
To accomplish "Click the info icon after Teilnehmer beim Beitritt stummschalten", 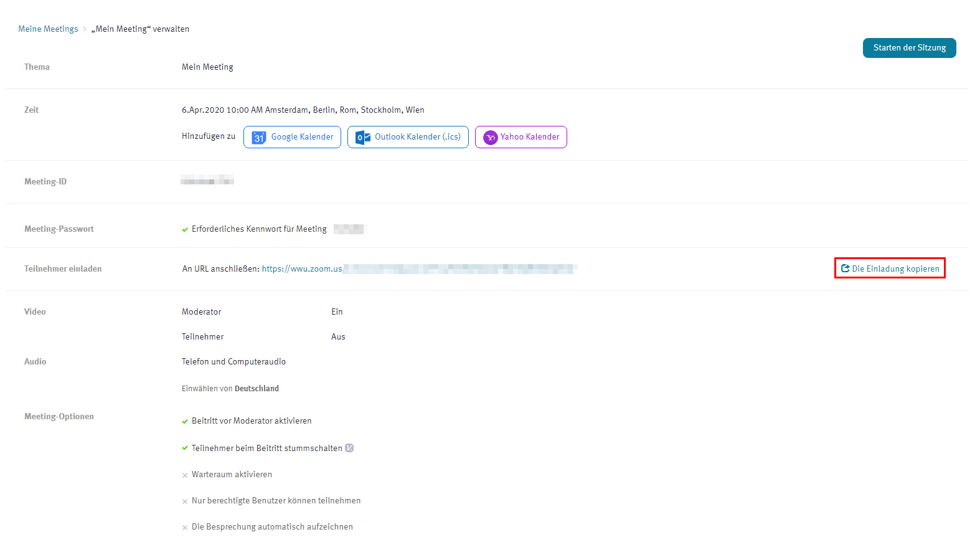I will coord(349,448).
